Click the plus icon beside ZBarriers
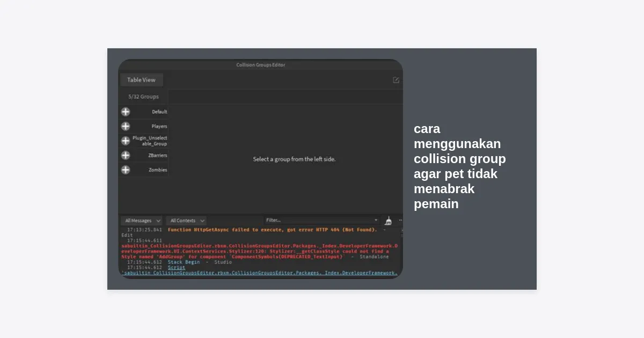644x338 pixels. tap(126, 155)
